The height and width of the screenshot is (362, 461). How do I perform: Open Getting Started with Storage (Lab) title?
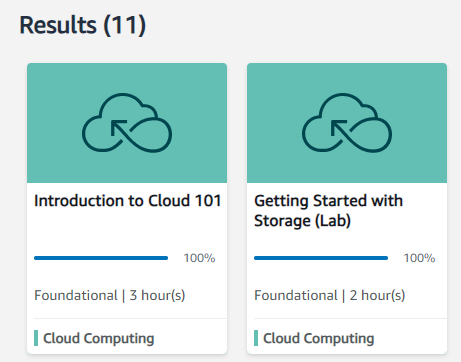click(x=328, y=211)
